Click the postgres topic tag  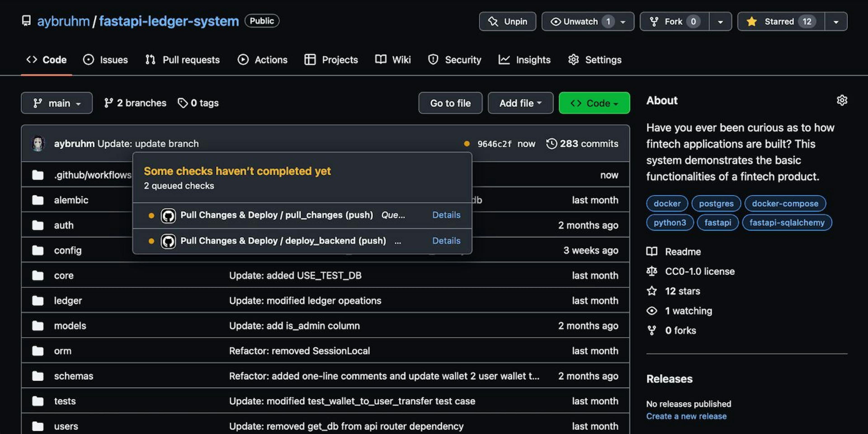pos(716,203)
